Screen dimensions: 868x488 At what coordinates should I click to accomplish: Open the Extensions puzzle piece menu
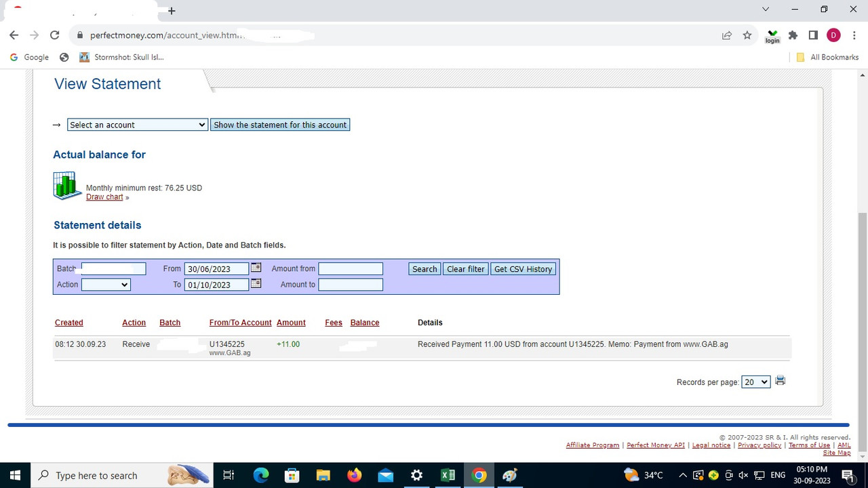[x=793, y=35]
